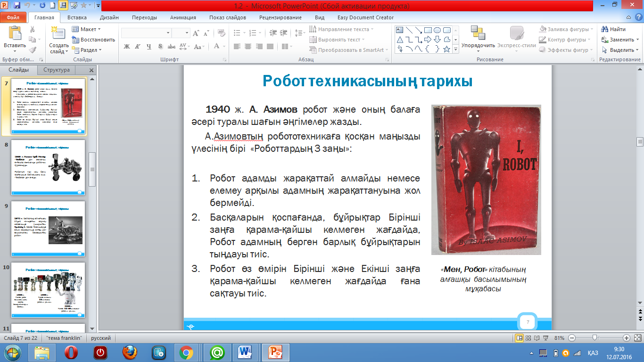Select slide 8 thumbnail in slides panel
The height and width of the screenshot is (362, 644).
click(x=48, y=167)
